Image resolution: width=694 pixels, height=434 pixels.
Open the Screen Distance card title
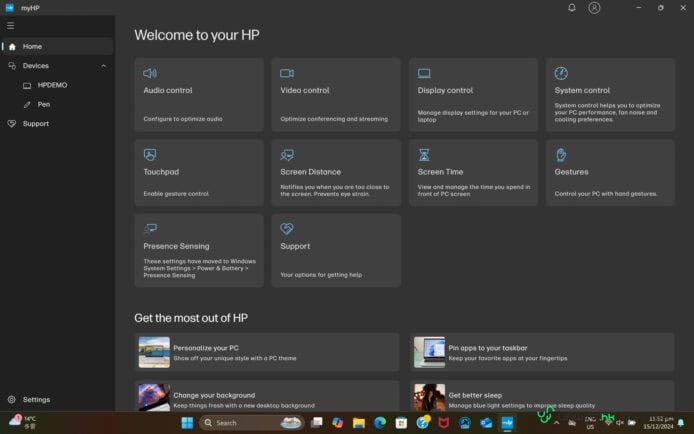(x=311, y=172)
